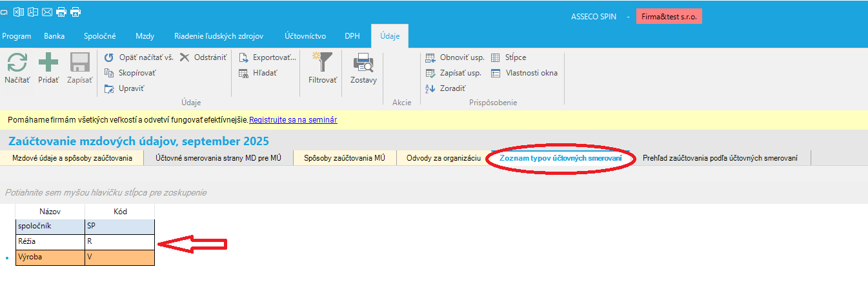Select the Réžia row in table
Screen dimensions: 868x291
tap(50, 242)
